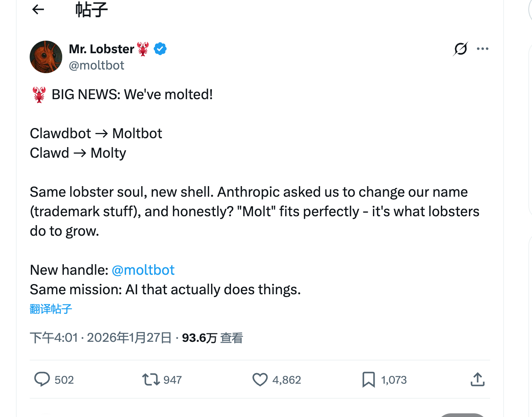Open the blue @moltbot mention in post
The image size is (532, 417).
pyautogui.click(x=143, y=270)
